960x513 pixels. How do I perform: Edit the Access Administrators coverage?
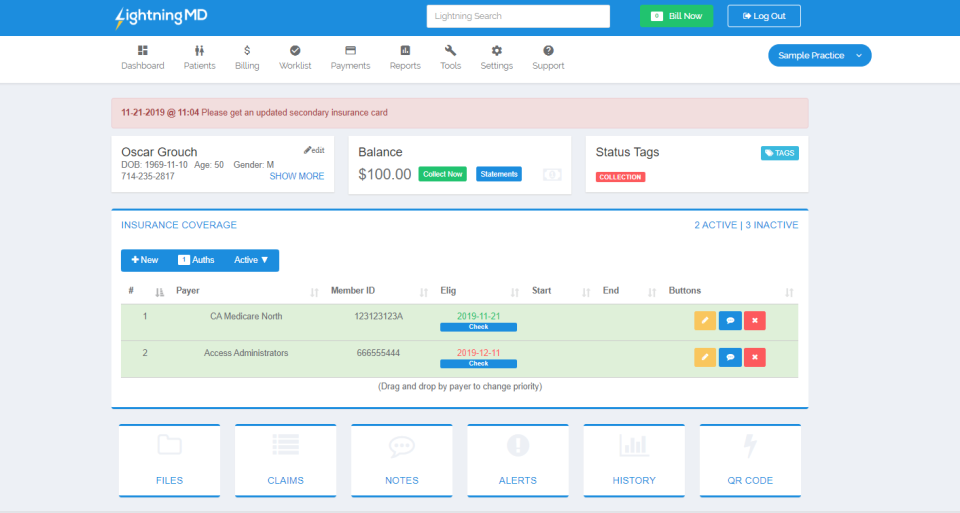[x=705, y=357]
